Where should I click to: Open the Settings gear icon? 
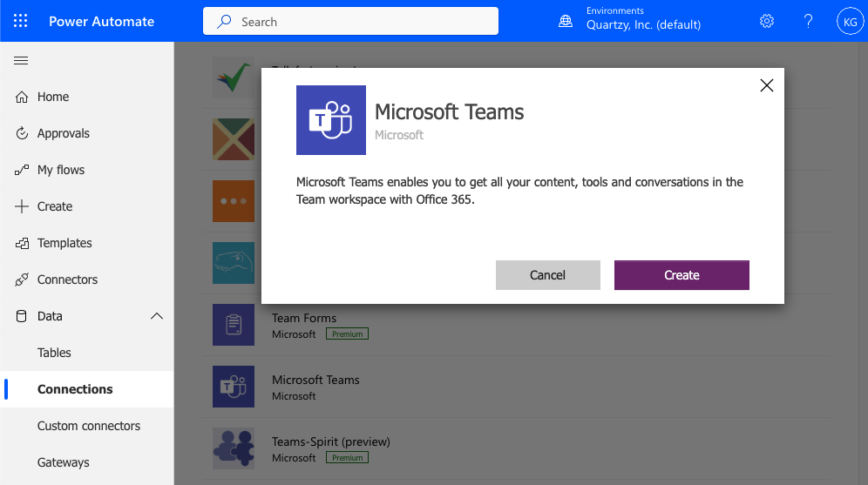pos(767,21)
